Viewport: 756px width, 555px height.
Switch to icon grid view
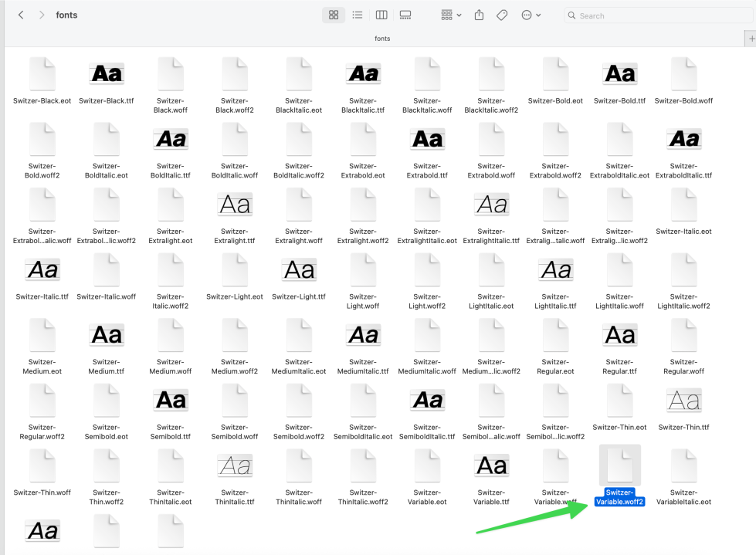coord(334,15)
